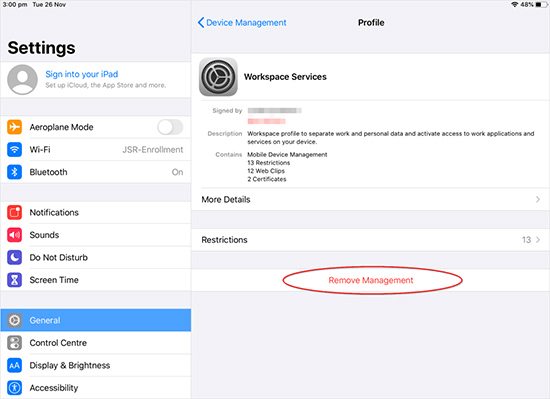Screen dimensions: 550x399
Task: Click the Wi-Fi icon in sidebar
Action: click(14, 149)
